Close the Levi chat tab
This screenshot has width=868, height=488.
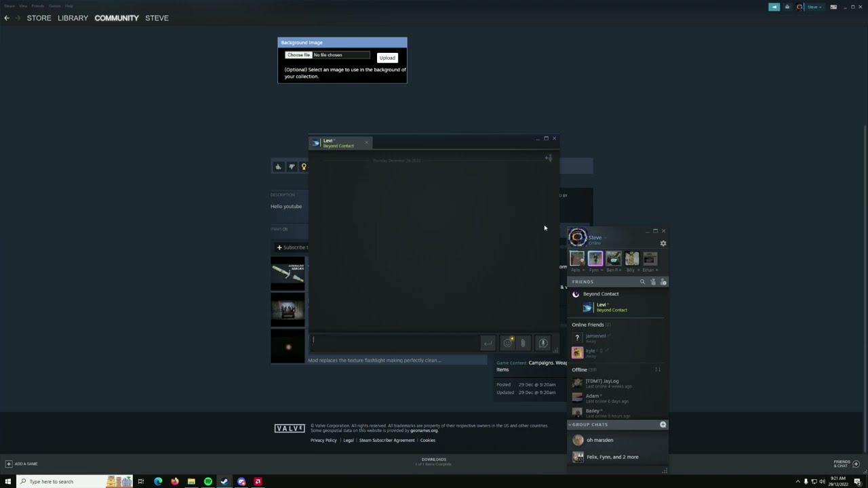(x=366, y=142)
